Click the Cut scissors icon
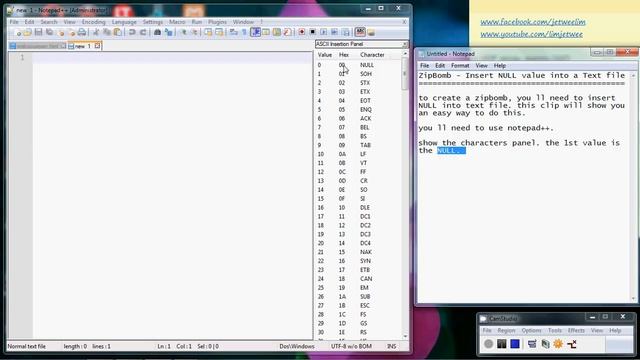 pyautogui.click(x=96, y=32)
